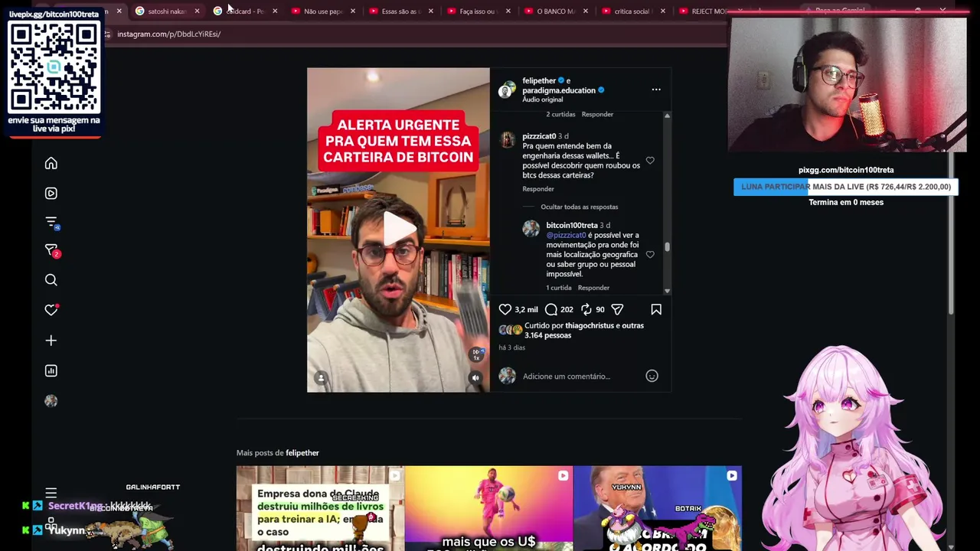
Task: Play the Bitcoin wallet alert reel
Action: (398, 228)
